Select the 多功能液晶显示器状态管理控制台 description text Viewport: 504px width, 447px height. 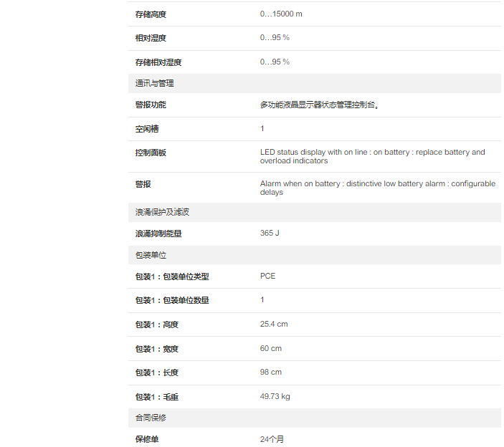pyautogui.click(x=320, y=105)
